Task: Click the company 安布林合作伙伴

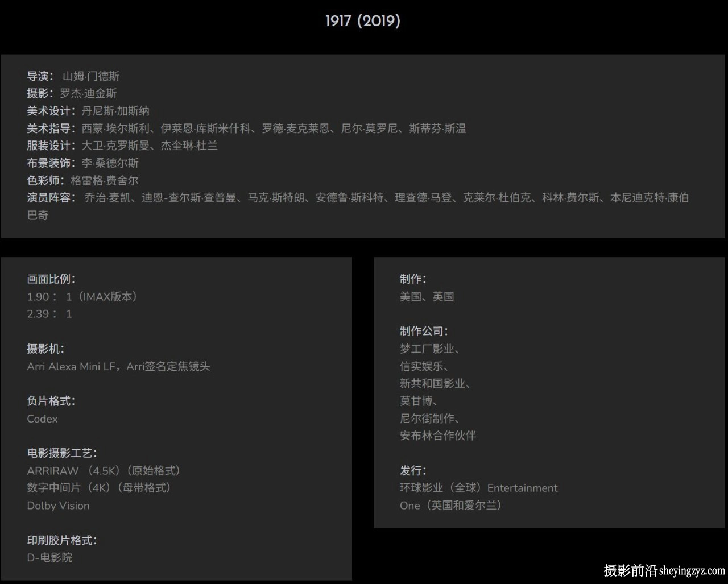Action: [438, 436]
